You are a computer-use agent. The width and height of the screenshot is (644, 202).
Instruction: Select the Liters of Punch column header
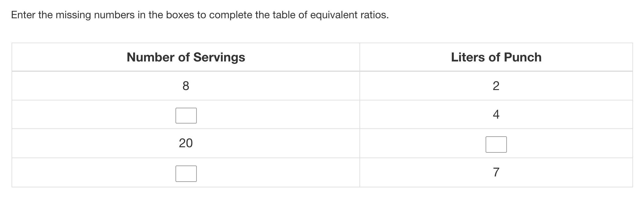click(496, 57)
